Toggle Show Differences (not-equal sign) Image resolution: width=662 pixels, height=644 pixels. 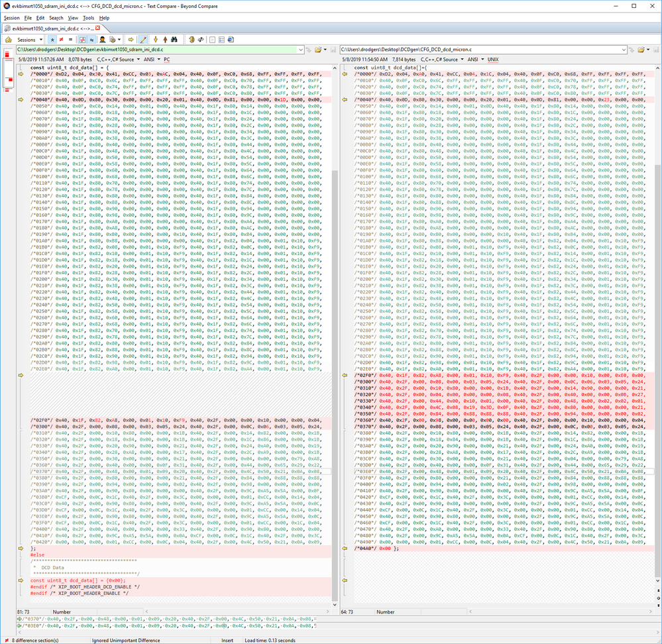click(x=61, y=40)
